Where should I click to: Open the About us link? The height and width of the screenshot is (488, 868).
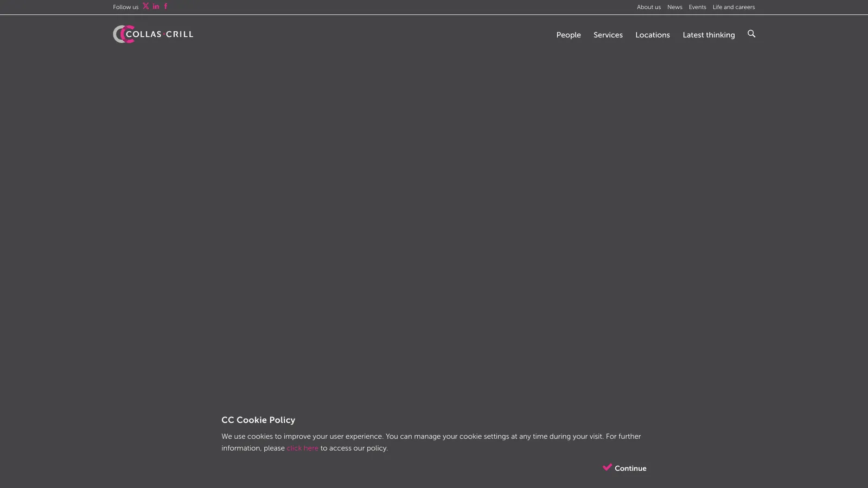tap(649, 7)
